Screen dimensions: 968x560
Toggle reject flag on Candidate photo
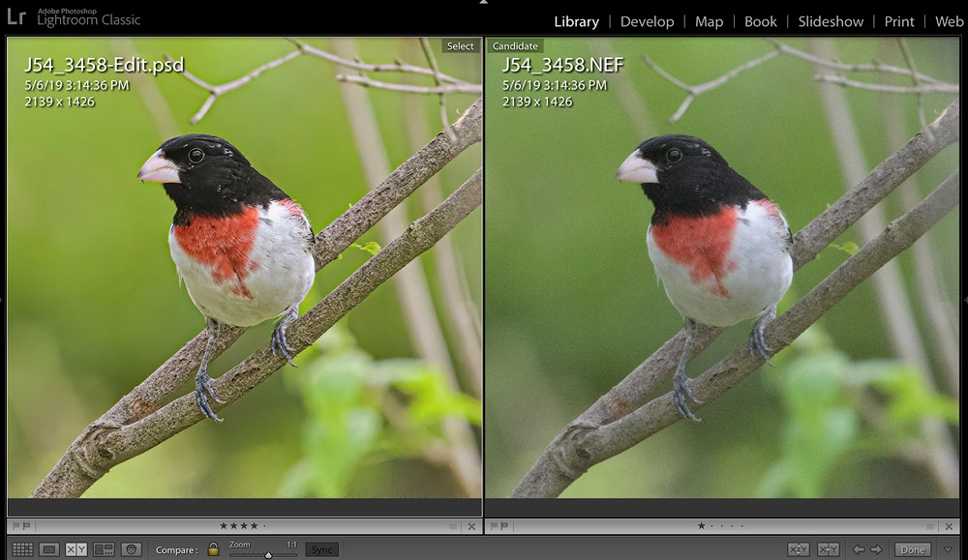tap(502, 526)
